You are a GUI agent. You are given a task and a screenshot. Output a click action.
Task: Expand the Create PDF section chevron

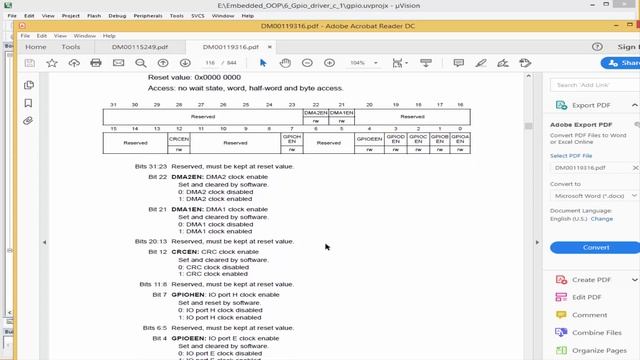[x=635, y=280]
